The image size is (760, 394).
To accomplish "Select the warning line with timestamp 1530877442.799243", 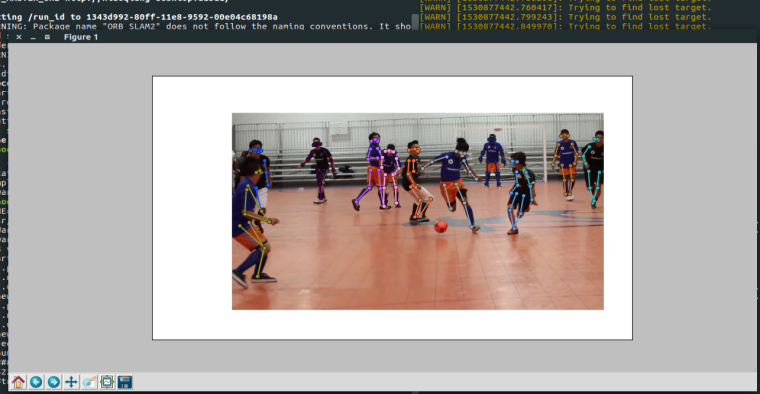I will (565, 17).
